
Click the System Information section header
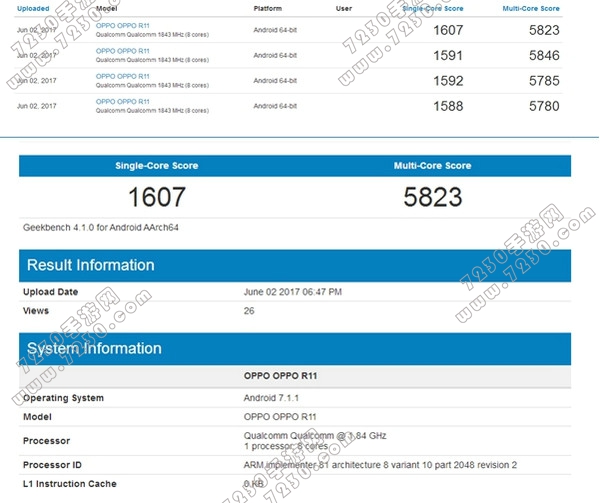point(295,348)
